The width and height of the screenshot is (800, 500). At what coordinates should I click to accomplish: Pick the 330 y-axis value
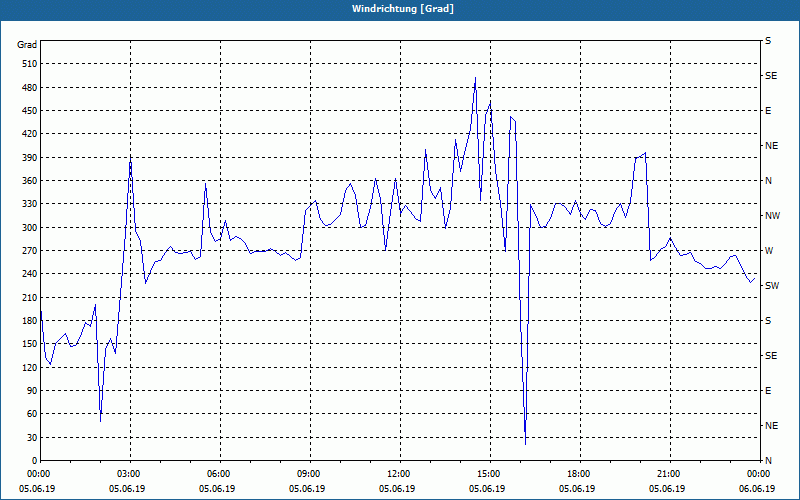(x=30, y=204)
